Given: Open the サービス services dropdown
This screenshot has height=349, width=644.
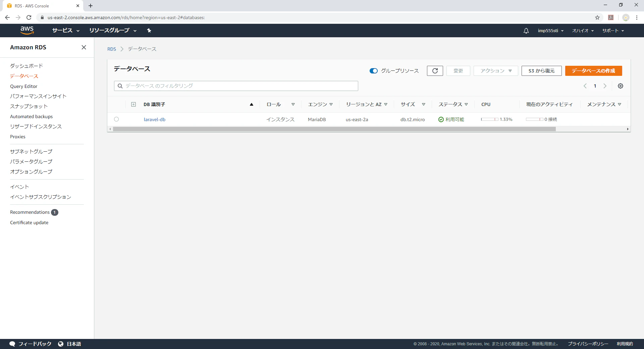Looking at the screenshot, I should click(x=66, y=31).
